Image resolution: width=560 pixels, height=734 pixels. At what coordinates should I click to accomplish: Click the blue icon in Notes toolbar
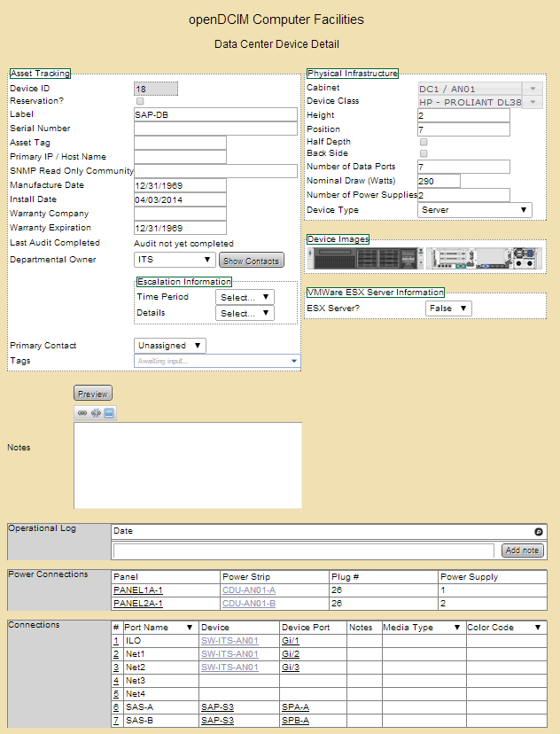(109, 413)
